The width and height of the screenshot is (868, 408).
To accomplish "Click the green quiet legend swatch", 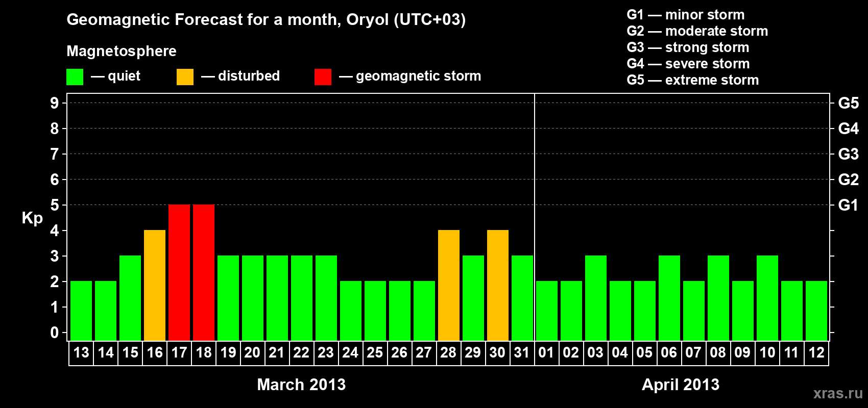I will click(x=75, y=77).
